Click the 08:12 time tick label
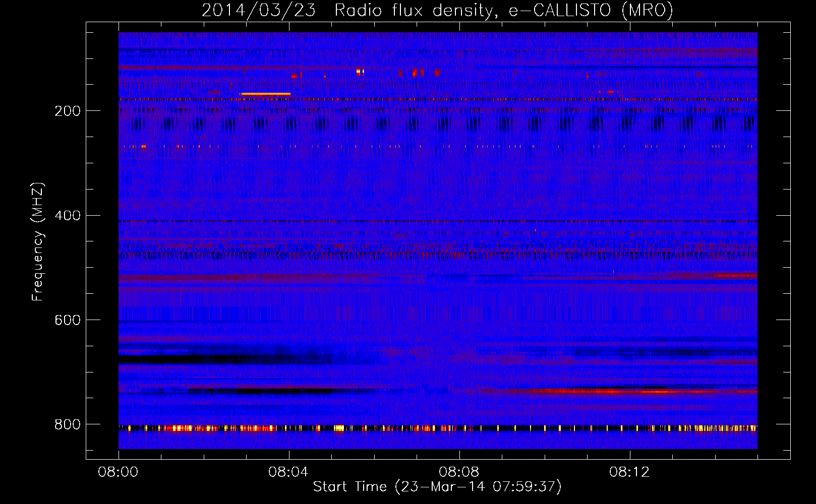Screen dimensions: 816x504 [629, 472]
